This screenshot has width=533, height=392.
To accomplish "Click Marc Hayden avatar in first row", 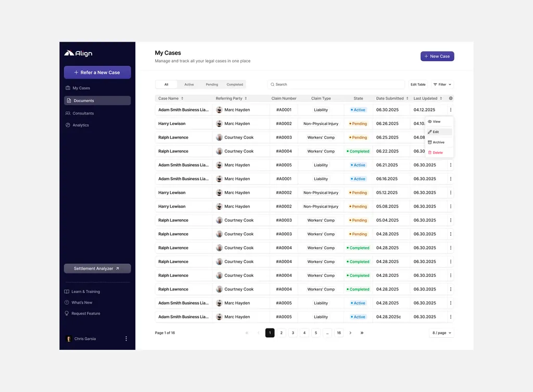I will 219,110.
